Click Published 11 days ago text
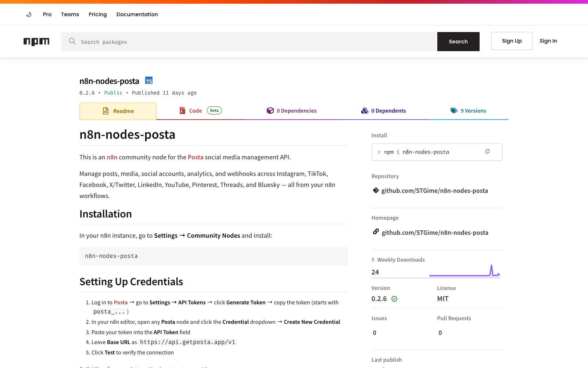 pyautogui.click(x=164, y=93)
